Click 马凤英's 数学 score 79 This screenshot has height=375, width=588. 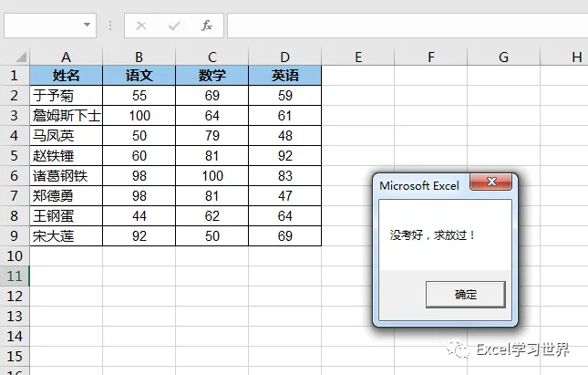point(211,136)
